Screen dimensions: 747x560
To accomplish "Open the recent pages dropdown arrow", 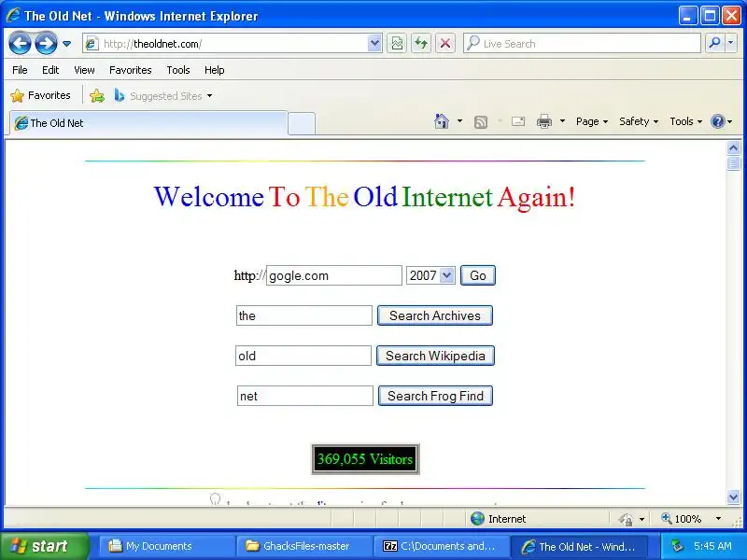I will click(x=66, y=44).
